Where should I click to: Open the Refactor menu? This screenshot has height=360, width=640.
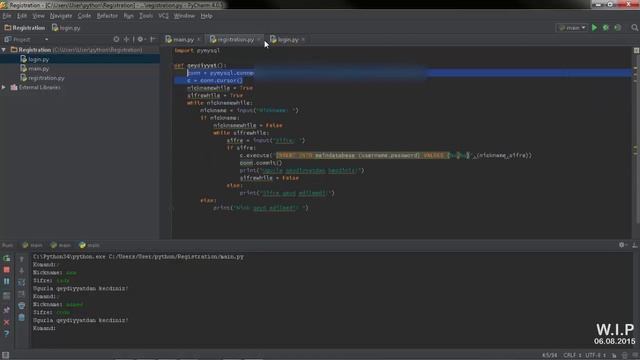pyautogui.click(x=107, y=16)
